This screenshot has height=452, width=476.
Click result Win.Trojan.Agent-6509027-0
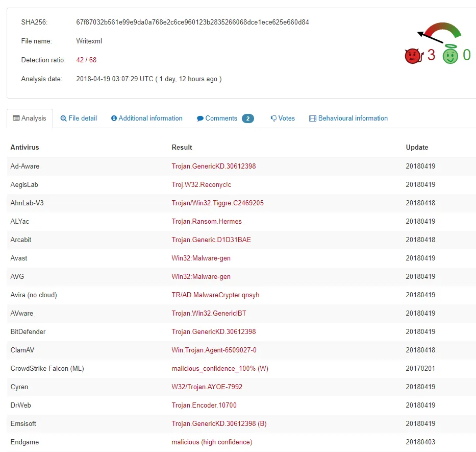[x=214, y=350]
